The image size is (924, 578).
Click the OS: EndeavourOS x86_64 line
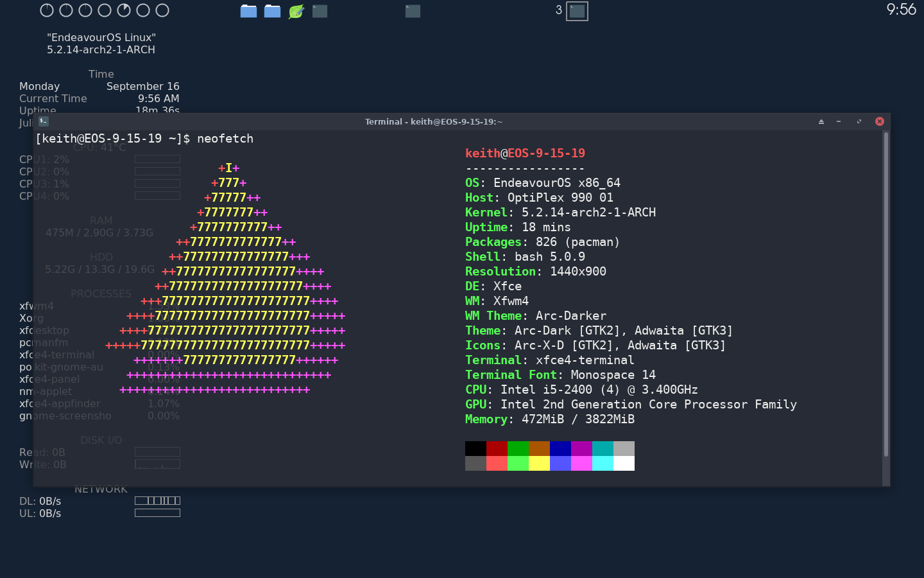pyautogui.click(x=543, y=183)
